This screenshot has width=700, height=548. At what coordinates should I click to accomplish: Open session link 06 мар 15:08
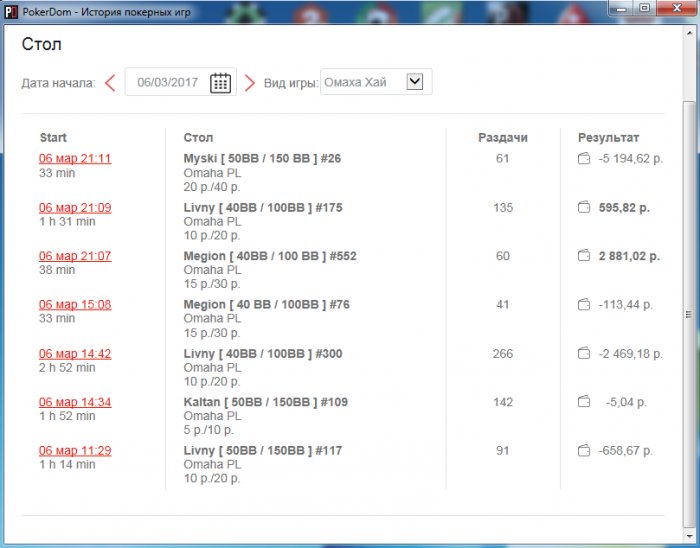click(x=75, y=304)
